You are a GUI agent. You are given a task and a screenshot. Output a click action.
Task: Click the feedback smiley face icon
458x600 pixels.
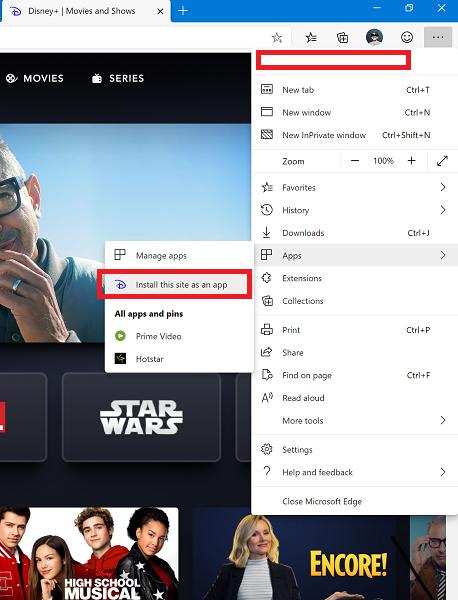pos(407,37)
